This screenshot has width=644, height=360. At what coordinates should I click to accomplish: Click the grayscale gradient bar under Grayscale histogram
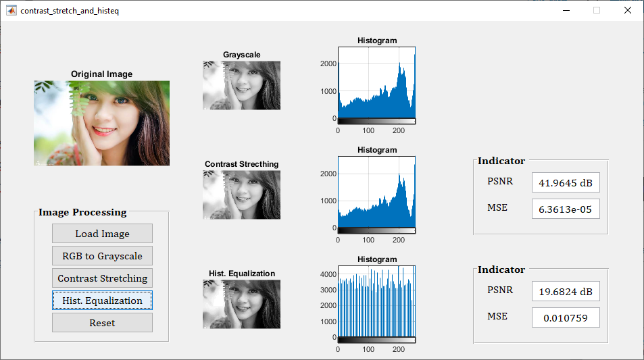tap(376, 121)
